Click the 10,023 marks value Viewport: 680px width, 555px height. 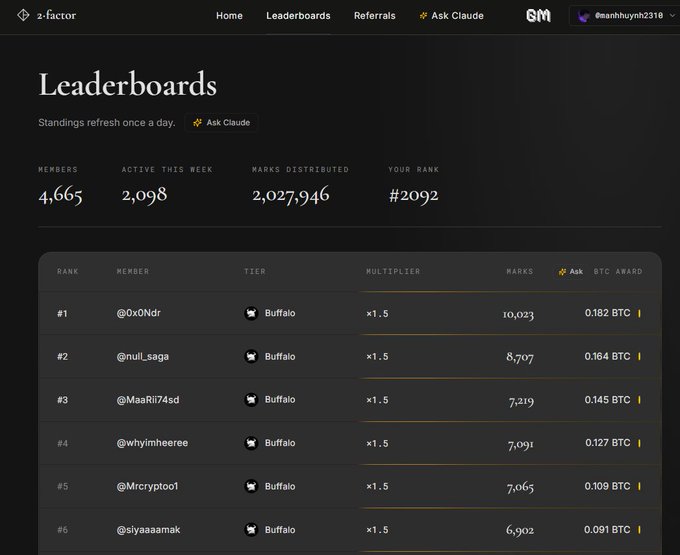pos(518,314)
